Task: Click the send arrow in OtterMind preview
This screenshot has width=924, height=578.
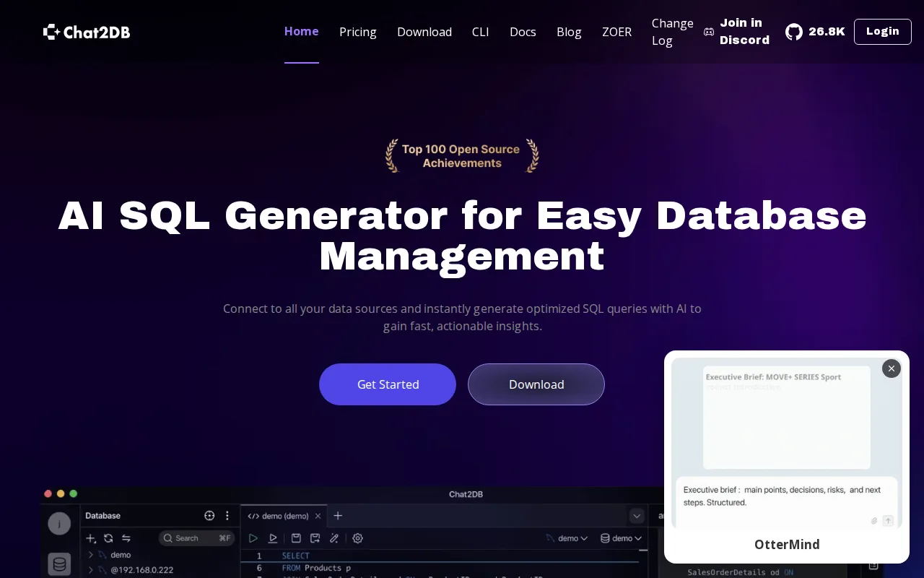Action: [888, 521]
